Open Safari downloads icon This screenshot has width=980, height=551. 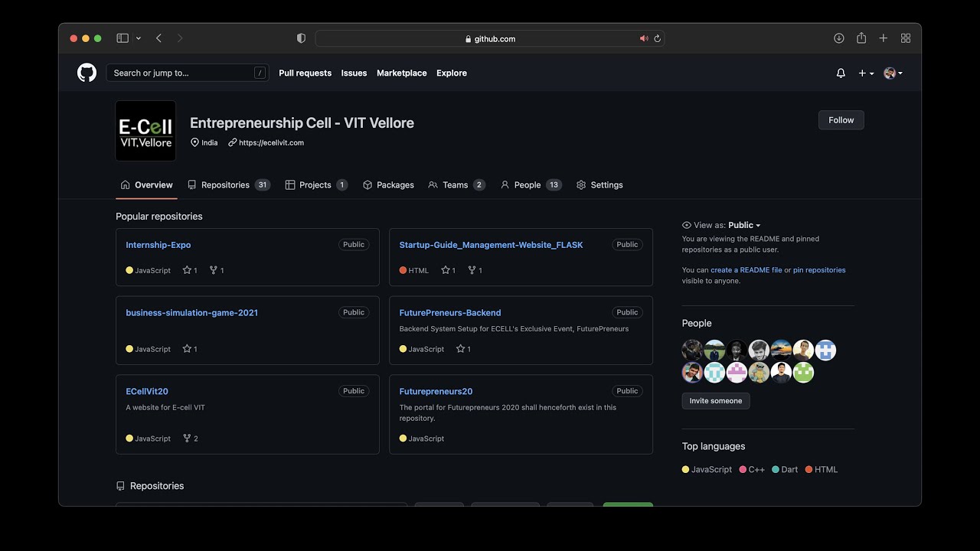coord(839,38)
